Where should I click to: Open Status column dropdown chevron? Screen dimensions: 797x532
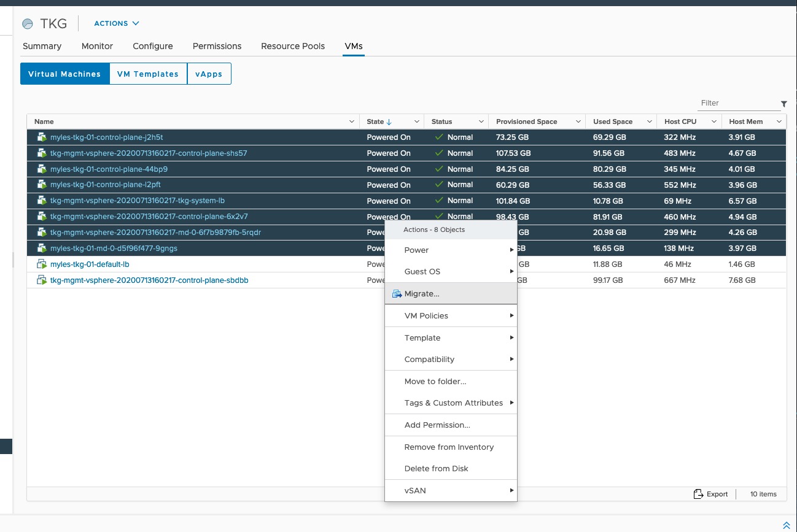point(481,121)
